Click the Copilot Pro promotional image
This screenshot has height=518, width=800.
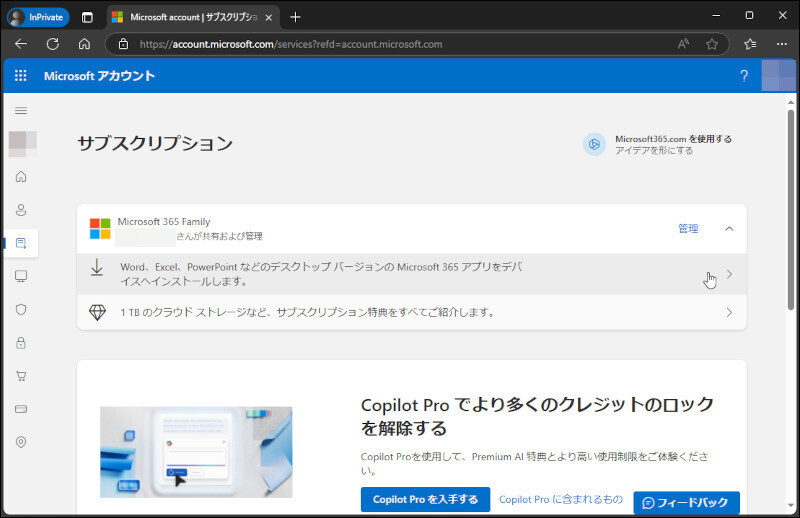196,452
